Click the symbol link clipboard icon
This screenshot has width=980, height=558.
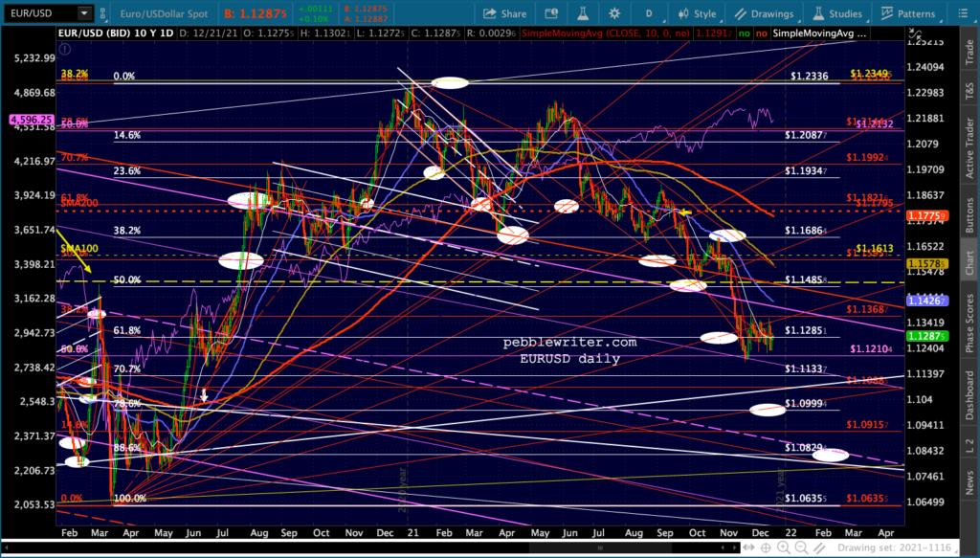(103, 13)
